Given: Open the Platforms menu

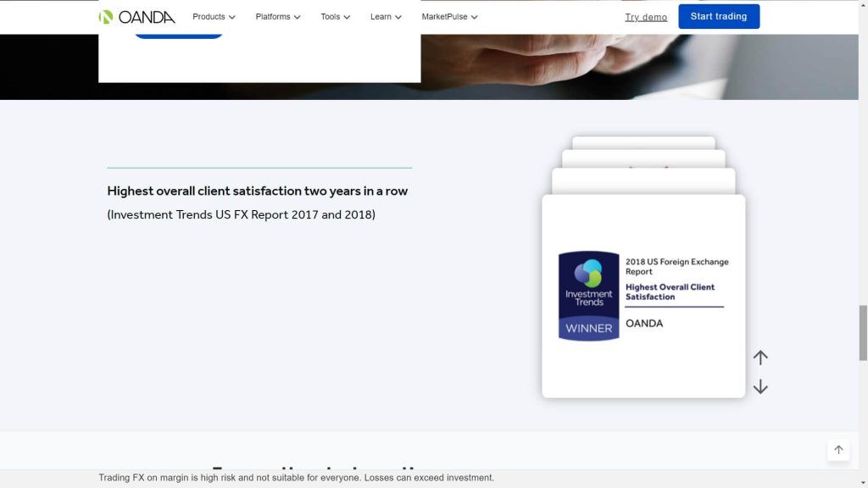Looking at the screenshot, I should (x=277, y=17).
